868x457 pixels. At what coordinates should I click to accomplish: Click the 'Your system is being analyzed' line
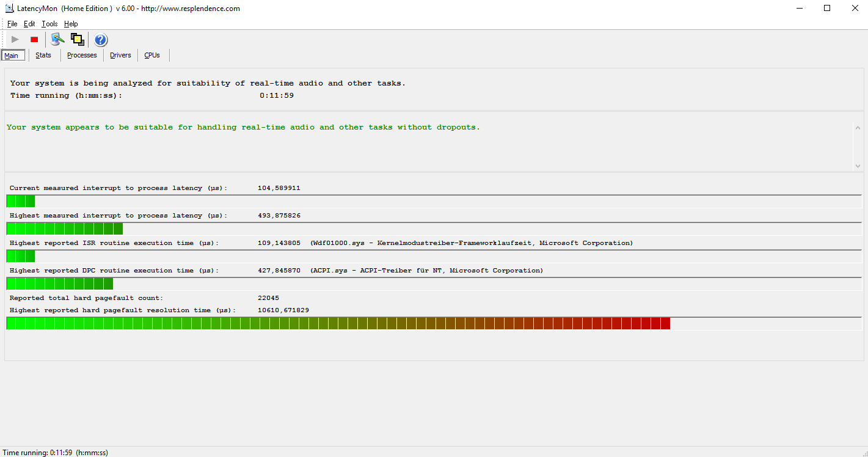pyautogui.click(x=208, y=83)
